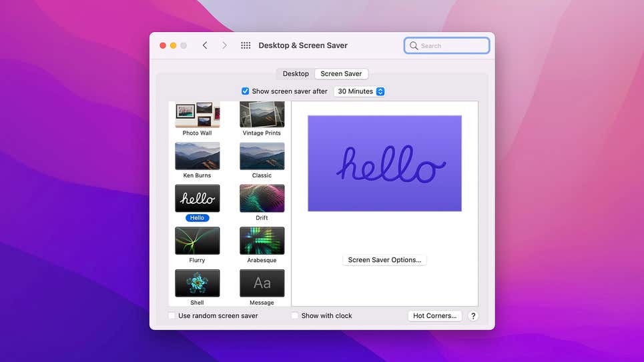The height and width of the screenshot is (362, 644).
Task: Open help with the question mark button
Action: pos(473,315)
